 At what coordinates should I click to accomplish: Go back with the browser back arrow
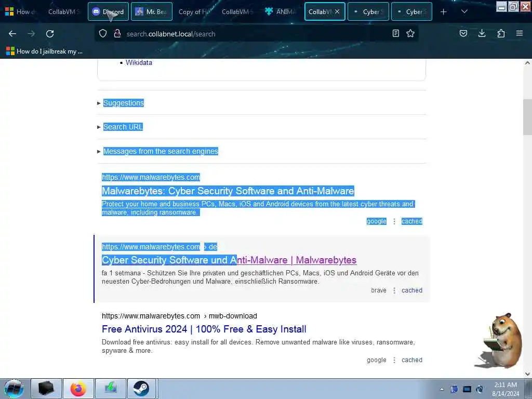click(x=12, y=34)
